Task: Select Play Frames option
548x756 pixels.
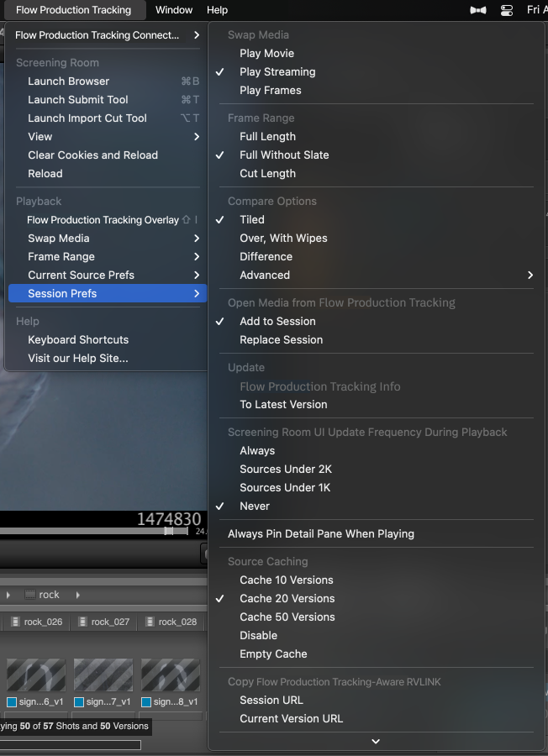Action: [x=377, y=90]
